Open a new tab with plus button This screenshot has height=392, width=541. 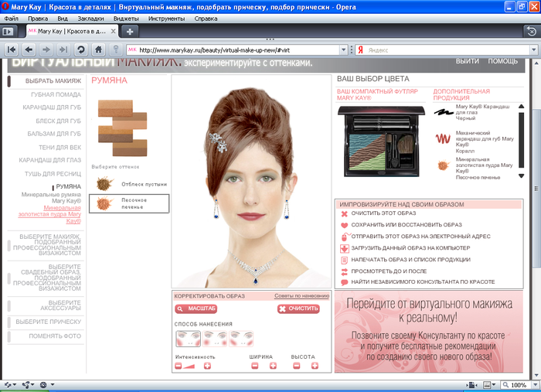point(130,32)
